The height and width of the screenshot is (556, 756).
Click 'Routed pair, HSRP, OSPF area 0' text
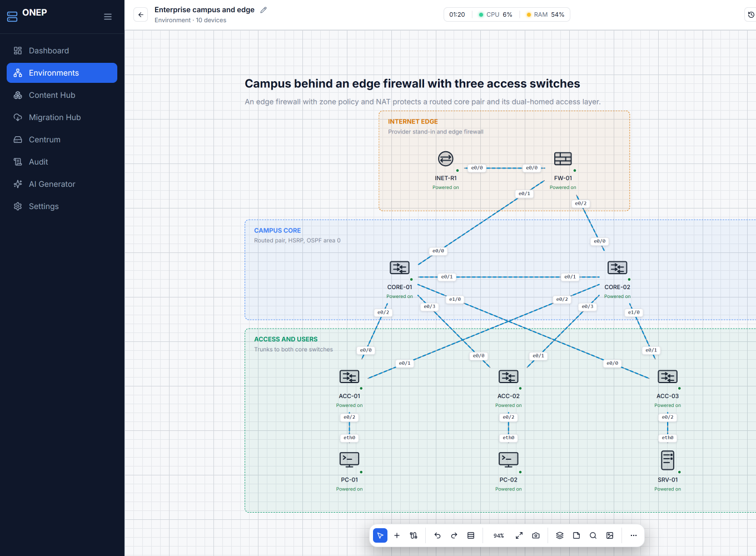(297, 241)
